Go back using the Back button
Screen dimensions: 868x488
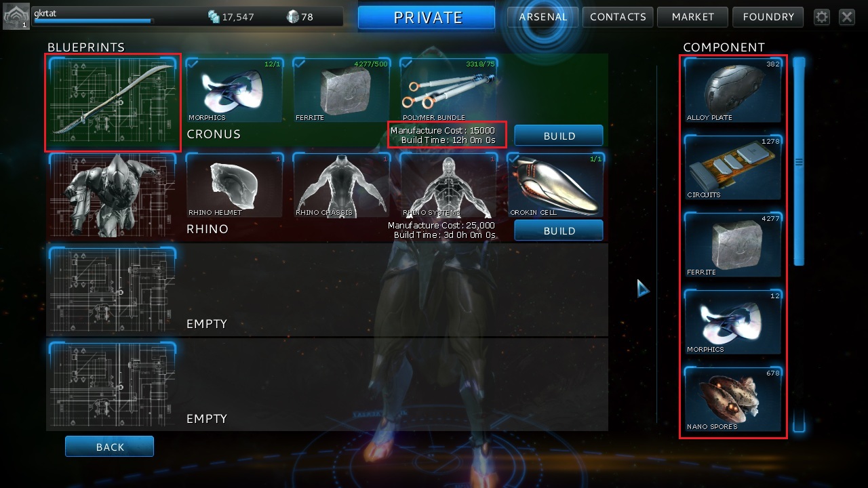point(110,447)
